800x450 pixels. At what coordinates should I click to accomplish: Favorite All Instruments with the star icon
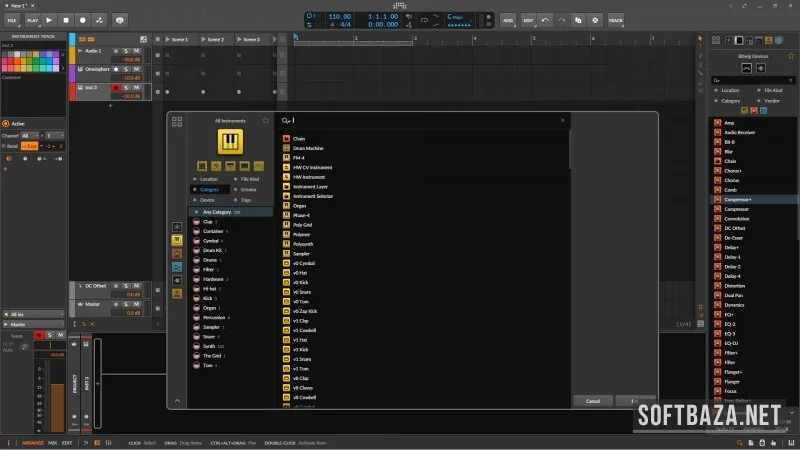point(265,120)
